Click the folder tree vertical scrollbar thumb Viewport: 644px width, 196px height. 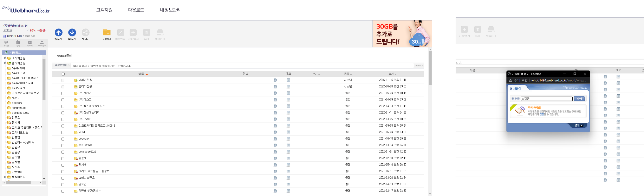(44, 79)
